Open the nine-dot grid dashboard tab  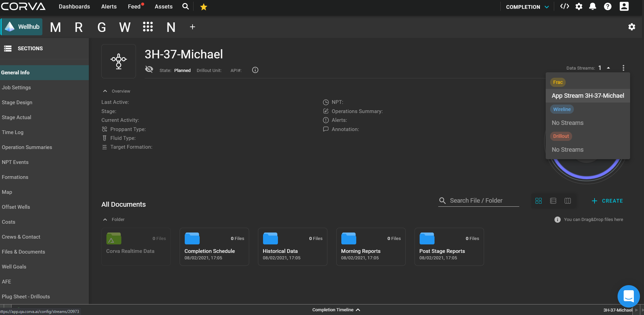(148, 27)
